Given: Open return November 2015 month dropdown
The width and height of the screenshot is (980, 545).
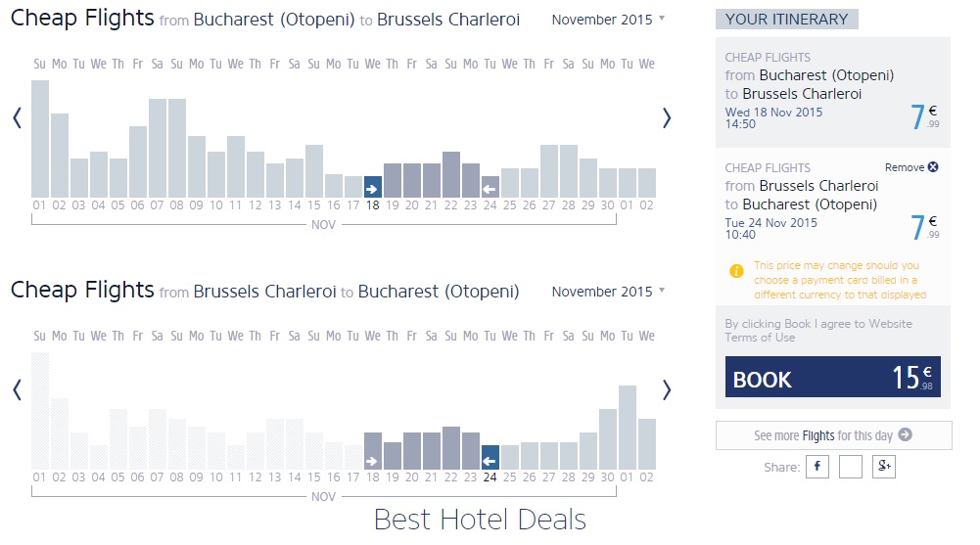Looking at the screenshot, I should coord(608,292).
